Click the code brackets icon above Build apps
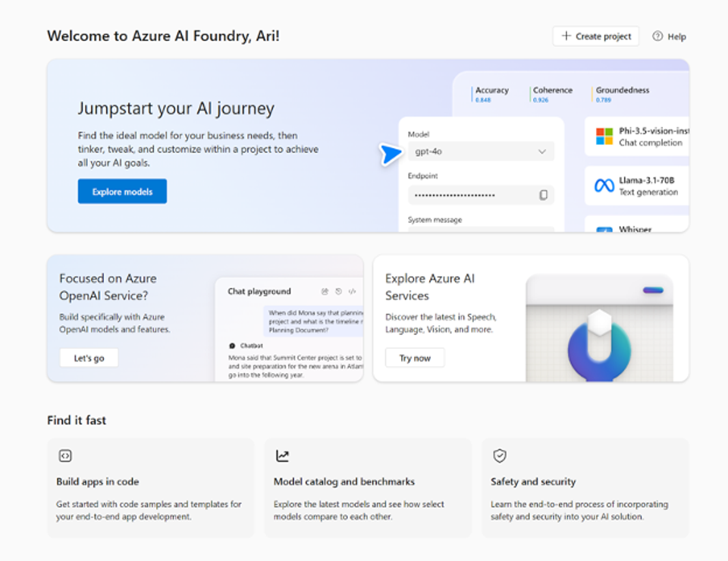This screenshot has height=561, width=728. pos(65,456)
